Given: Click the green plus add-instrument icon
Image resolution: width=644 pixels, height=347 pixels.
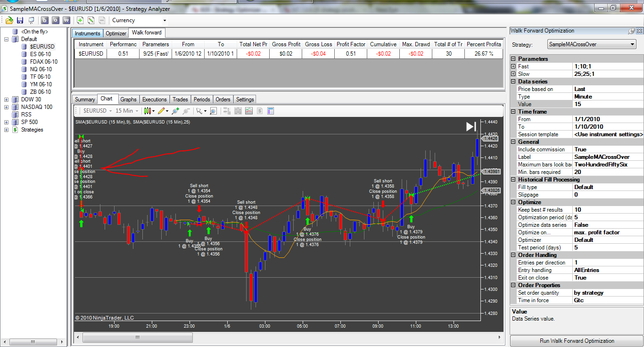Looking at the screenshot, I should [x=80, y=20].
